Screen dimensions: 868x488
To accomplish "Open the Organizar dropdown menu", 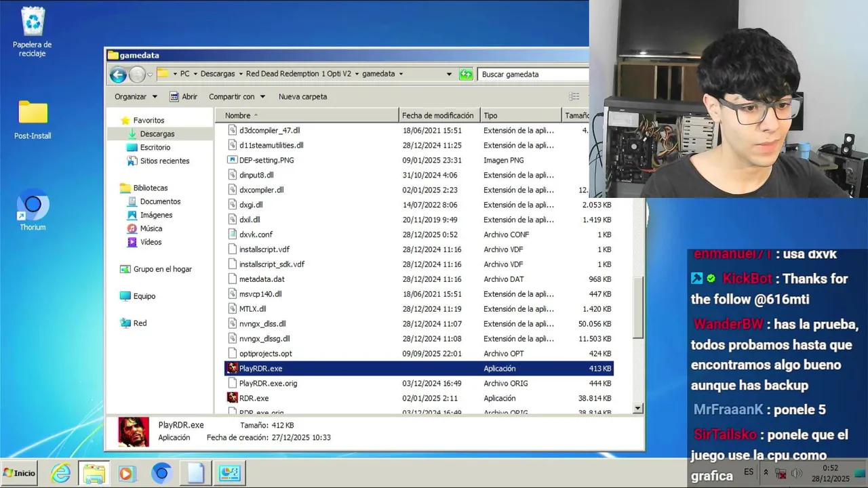I will point(136,97).
